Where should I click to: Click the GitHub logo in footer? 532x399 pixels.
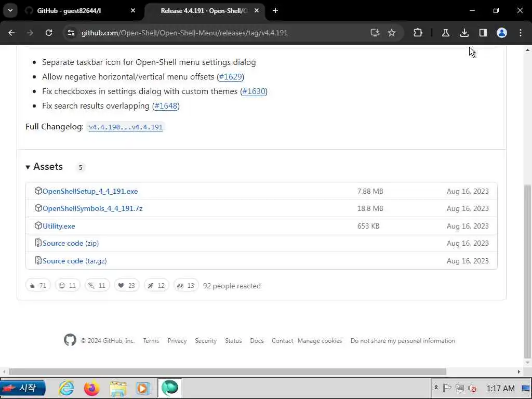pyautogui.click(x=70, y=340)
